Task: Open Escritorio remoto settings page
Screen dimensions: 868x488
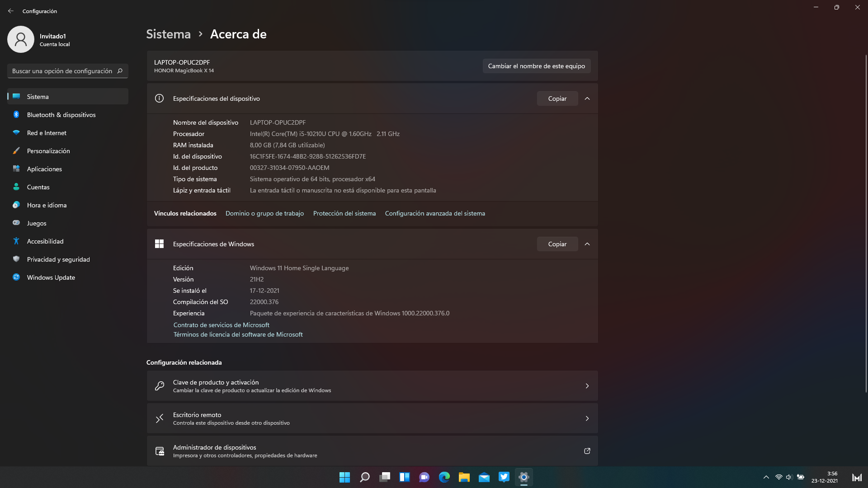Action: pyautogui.click(x=372, y=418)
